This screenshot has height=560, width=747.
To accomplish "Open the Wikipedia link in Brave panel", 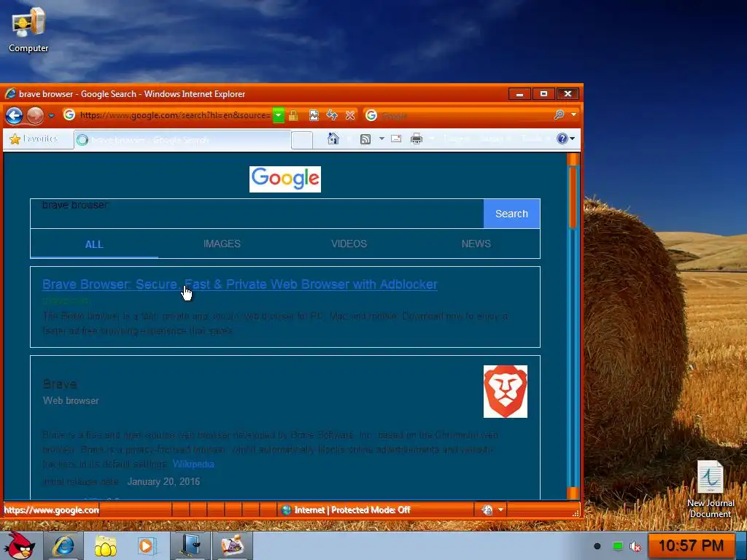I will pos(193,464).
